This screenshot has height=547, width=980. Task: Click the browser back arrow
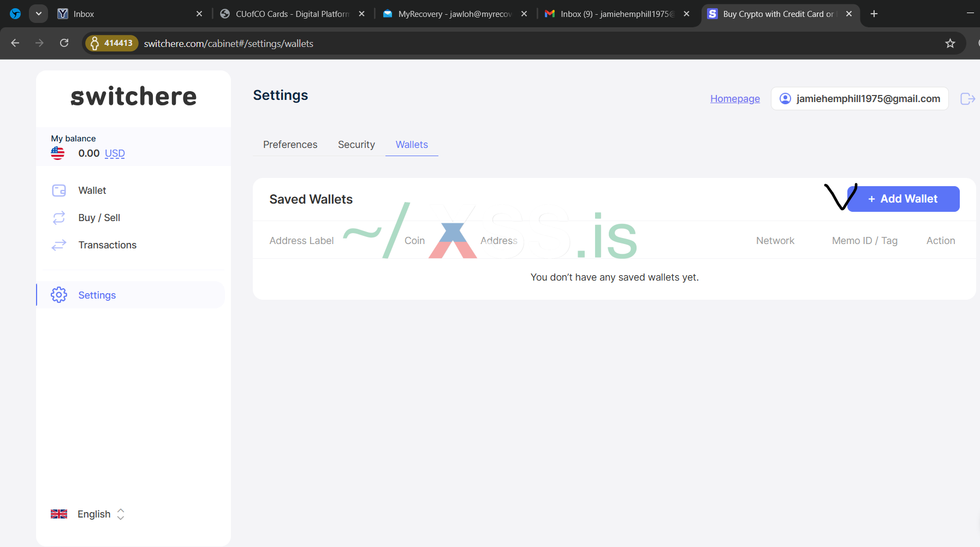[x=15, y=43]
